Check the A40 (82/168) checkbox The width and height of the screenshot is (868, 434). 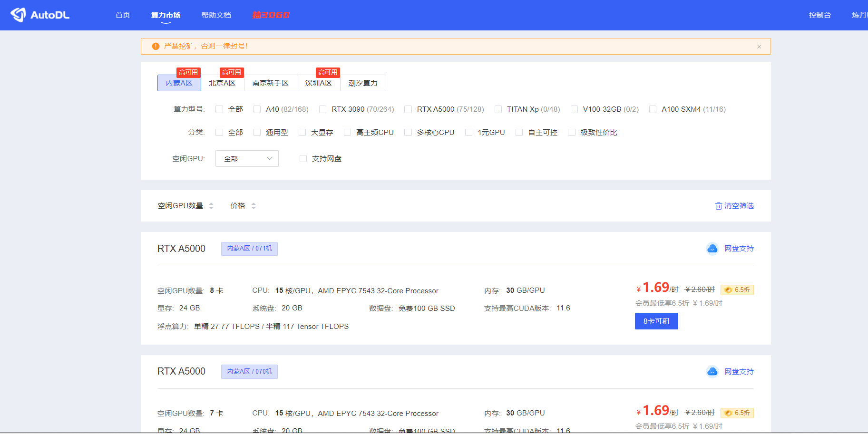pos(257,109)
